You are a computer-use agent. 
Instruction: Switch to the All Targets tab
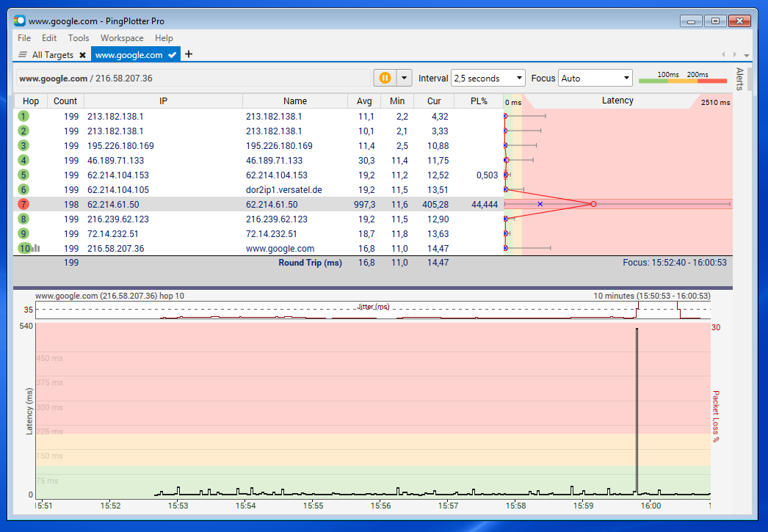[52, 55]
